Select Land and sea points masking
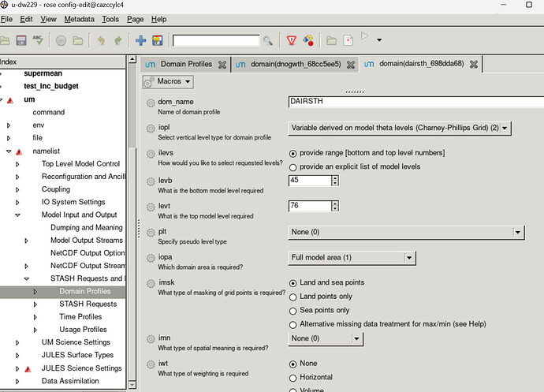The width and height of the screenshot is (544, 392). click(x=293, y=283)
